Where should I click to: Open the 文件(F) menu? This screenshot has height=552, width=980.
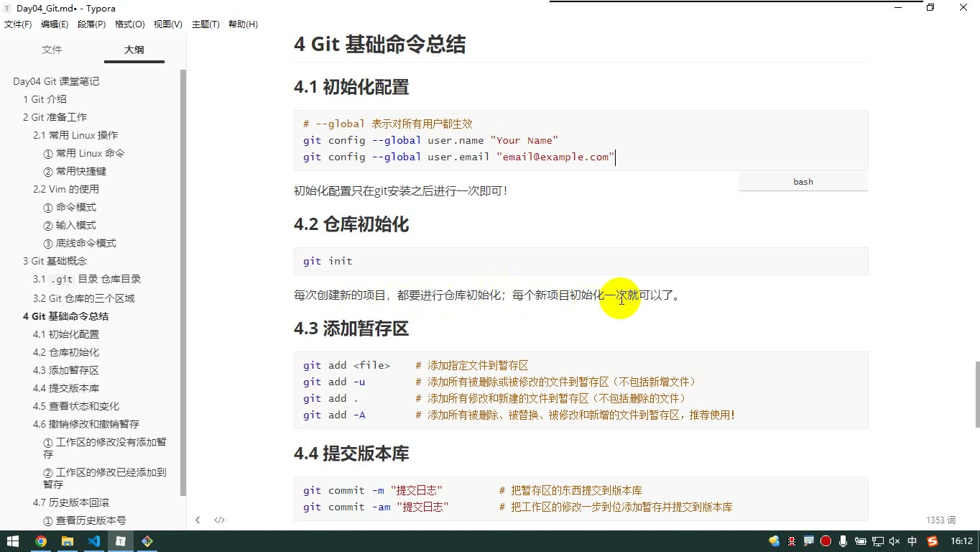tap(18, 24)
